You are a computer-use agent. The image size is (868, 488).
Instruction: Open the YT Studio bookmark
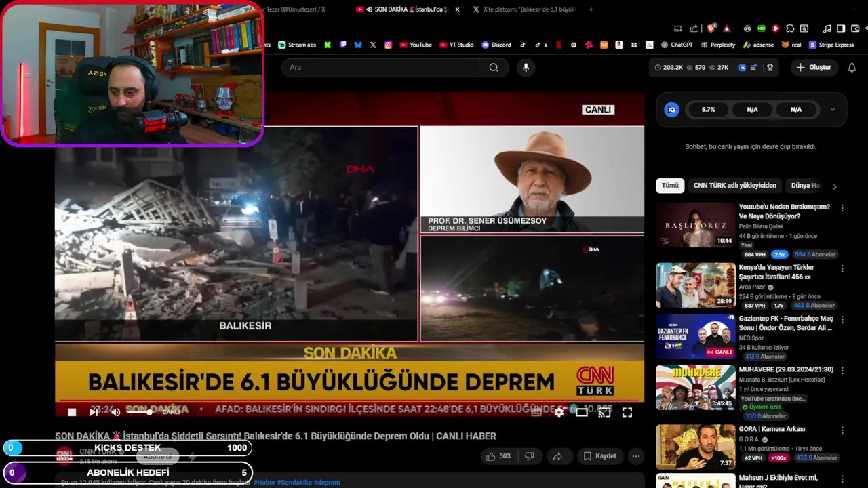(456, 45)
